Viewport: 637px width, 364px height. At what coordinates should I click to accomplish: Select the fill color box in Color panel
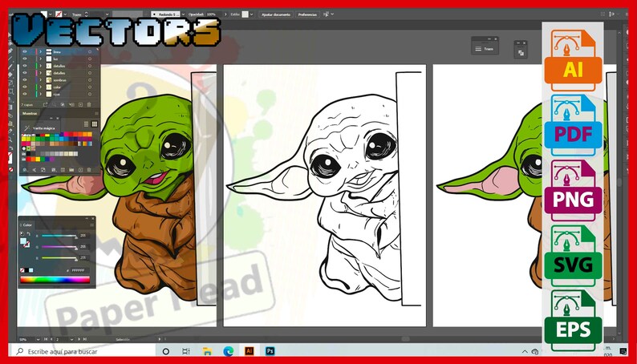[x=23, y=241]
